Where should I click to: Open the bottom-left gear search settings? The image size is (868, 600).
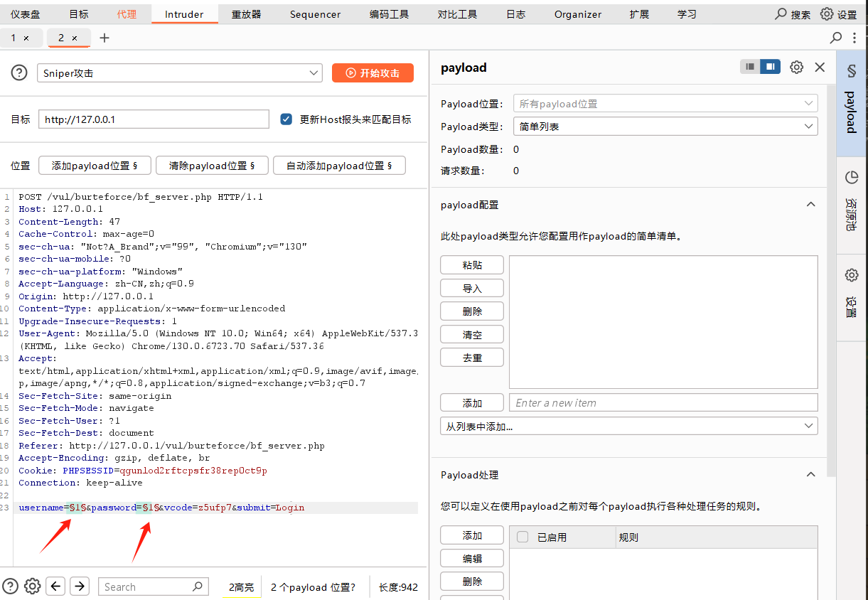point(32,586)
